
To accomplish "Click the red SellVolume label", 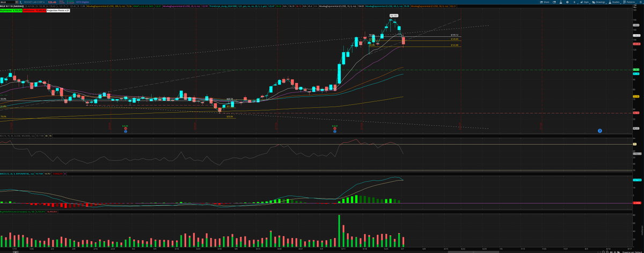I will (34, 11).
